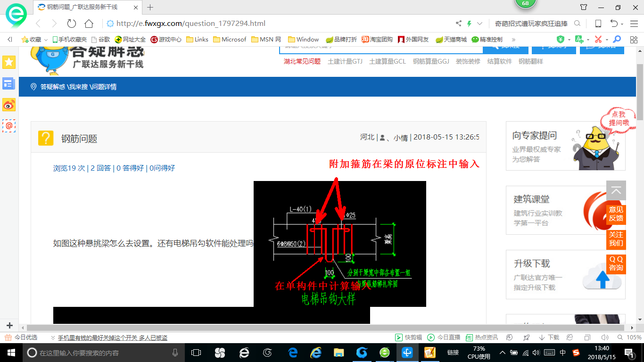Switch to the 钢筋问题 browser tab

pos(87,7)
